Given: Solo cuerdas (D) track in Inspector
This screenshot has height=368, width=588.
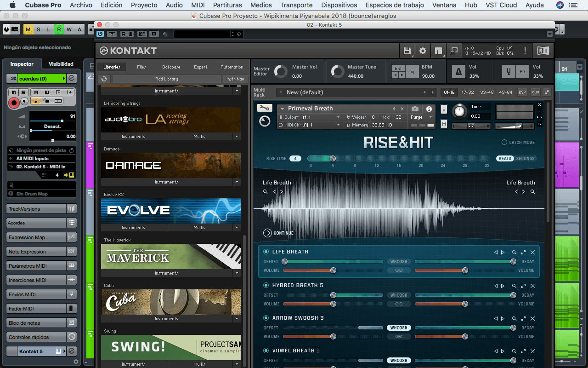Looking at the screenshot, I should (23, 92).
